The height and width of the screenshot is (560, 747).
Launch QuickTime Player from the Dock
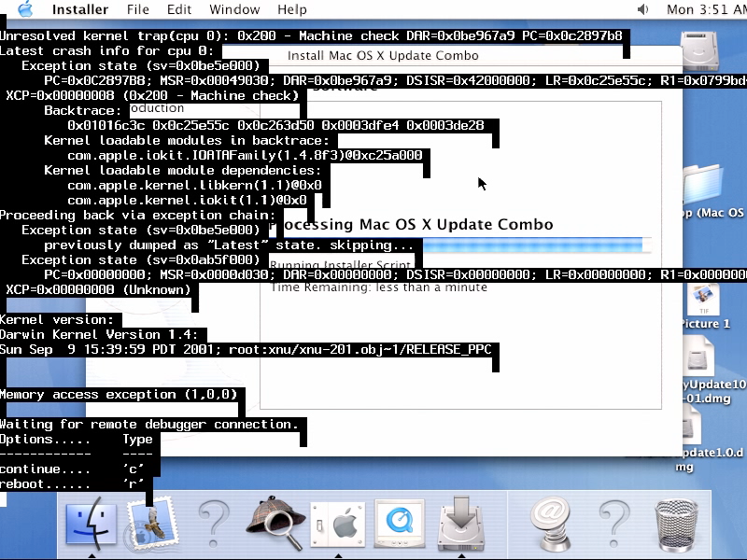(400, 523)
